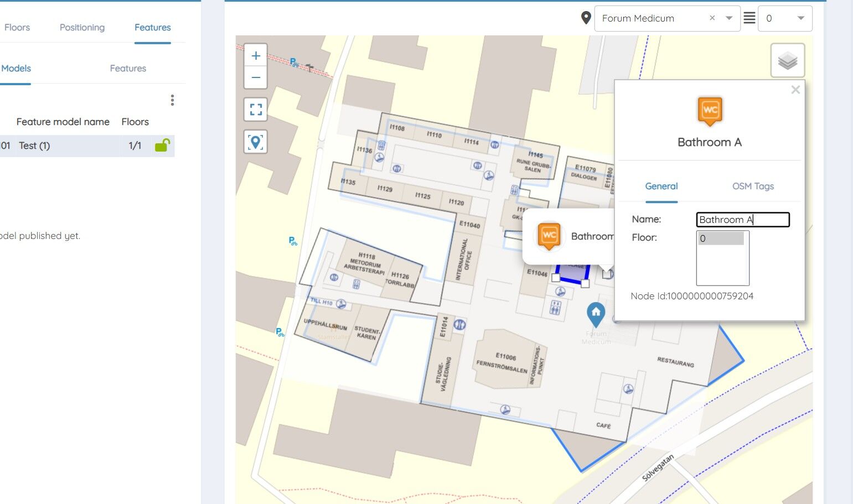
Task: Select the Features main tab
Action: (153, 28)
